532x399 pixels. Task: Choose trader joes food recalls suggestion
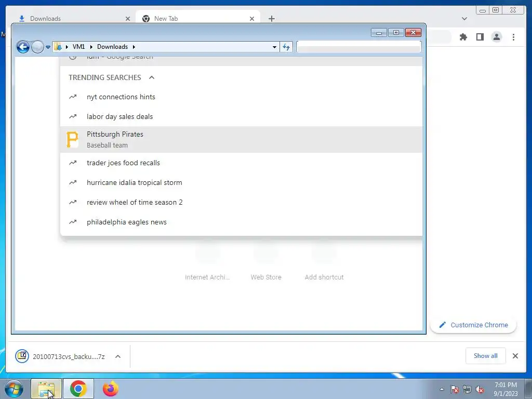point(241,163)
